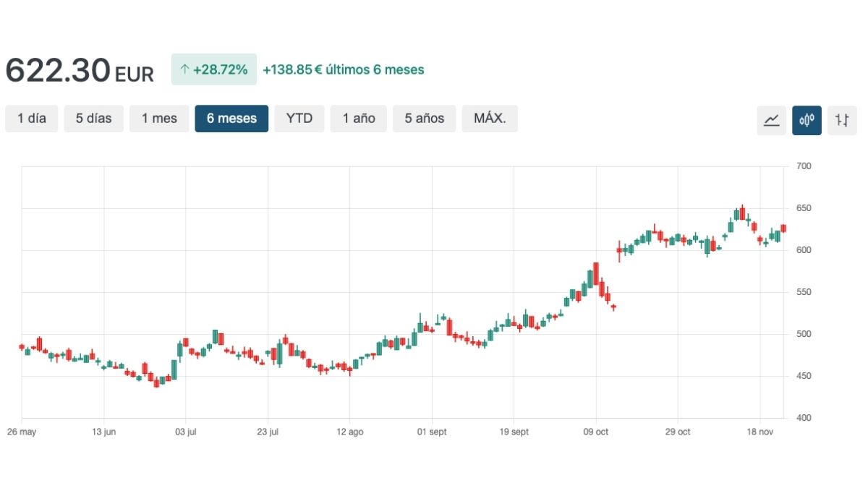This screenshot has width=868, height=488.
Task: Click the "01 sept" date label
Action: coord(432,432)
